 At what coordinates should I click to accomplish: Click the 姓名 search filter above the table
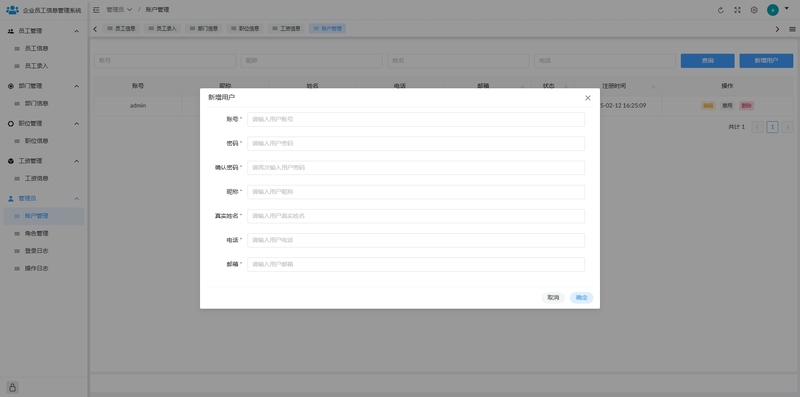click(x=458, y=61)
